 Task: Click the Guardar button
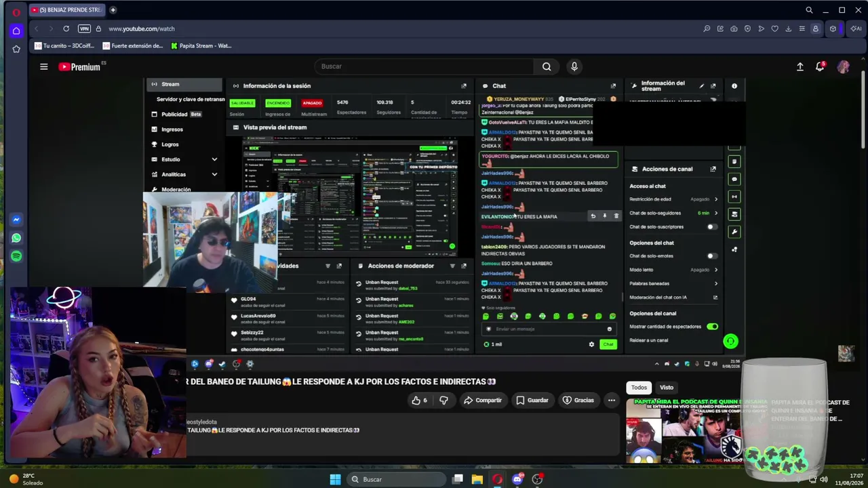pyautogui.click(x=532, y=401)
